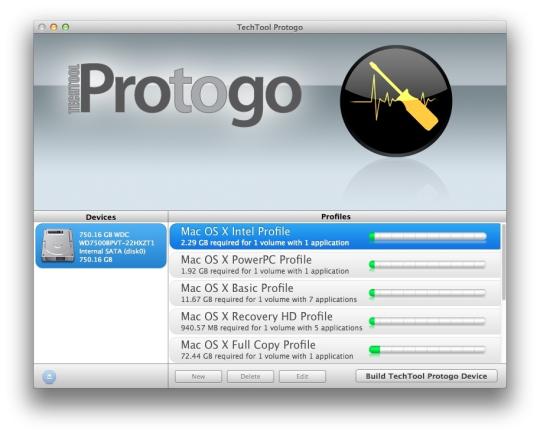
Task: Click the Profiles list scrollbar
Action: click(503, 262)
